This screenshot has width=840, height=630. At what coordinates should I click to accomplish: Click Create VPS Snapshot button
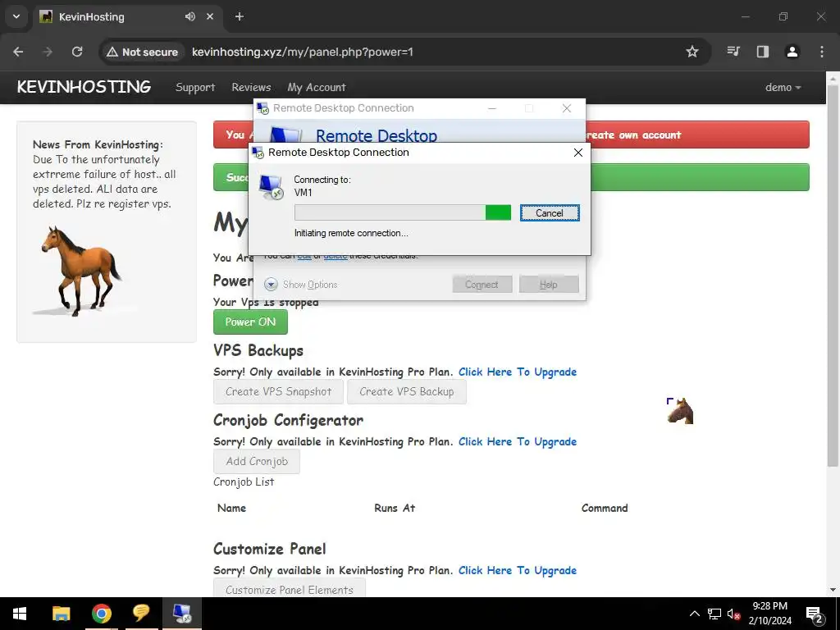(279, 391)
